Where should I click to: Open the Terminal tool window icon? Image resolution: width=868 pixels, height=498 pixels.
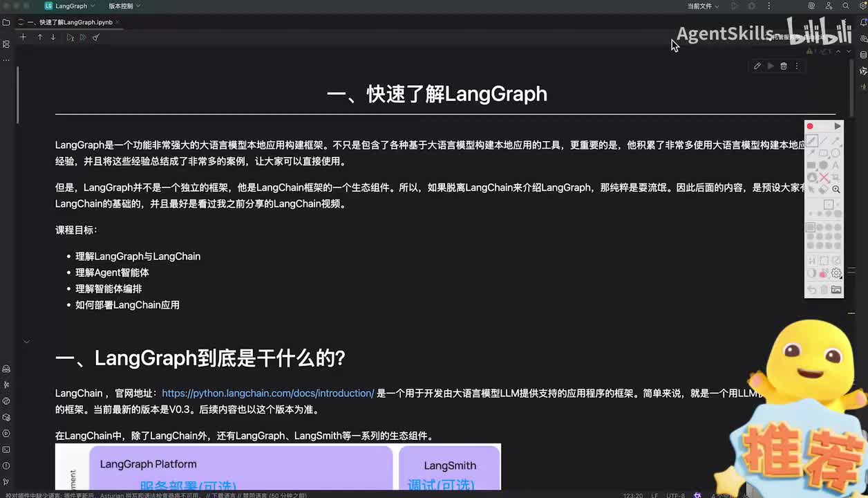(x=6, y=450)
